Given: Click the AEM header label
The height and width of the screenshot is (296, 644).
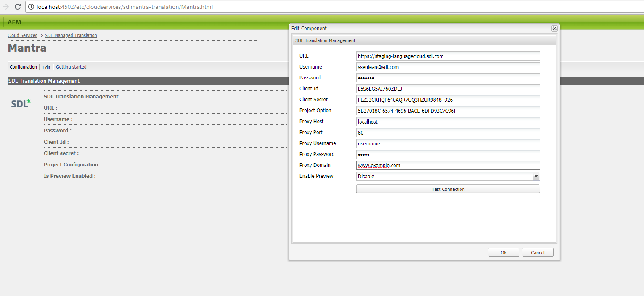Looking at the screenshot, I should point(14,22).
